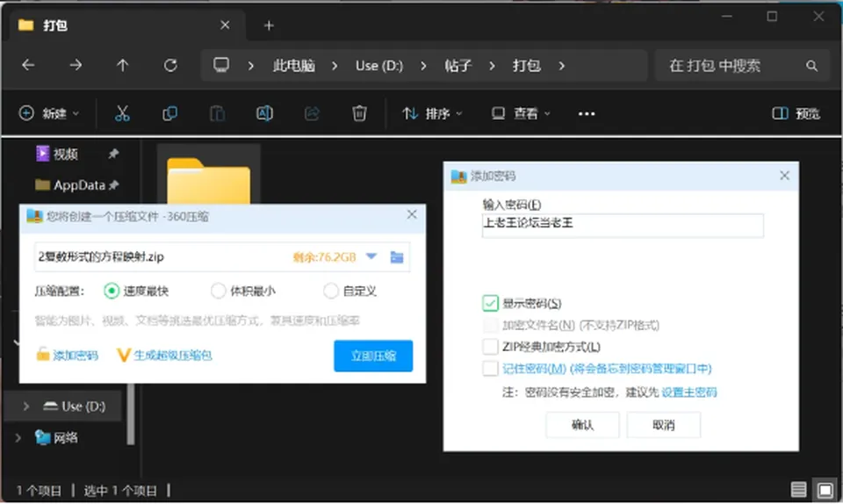The height and width of the screenshot is (504, 843).
Task: Open the 设置主密码 link
Action: 689,392
